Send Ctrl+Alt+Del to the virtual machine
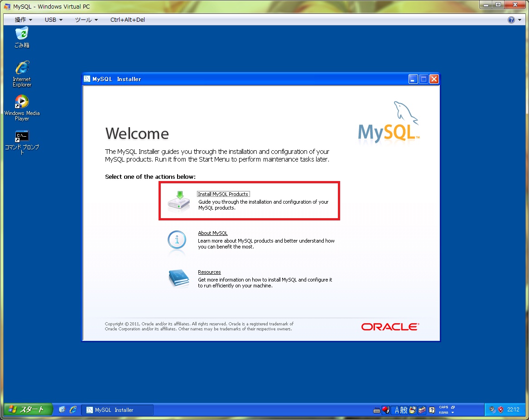Viewport: 529px width, 420px height. tap(128, 19)
